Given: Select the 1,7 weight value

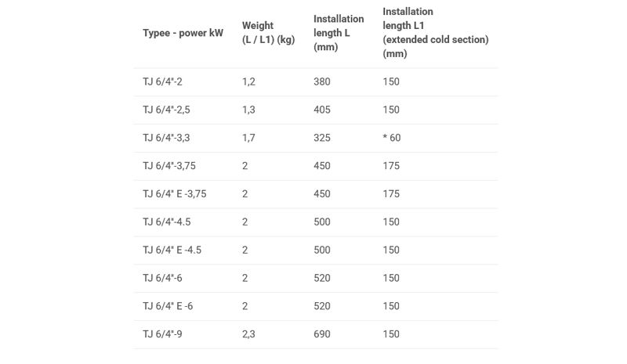Looking at the screenshot, I should [248, 138].
